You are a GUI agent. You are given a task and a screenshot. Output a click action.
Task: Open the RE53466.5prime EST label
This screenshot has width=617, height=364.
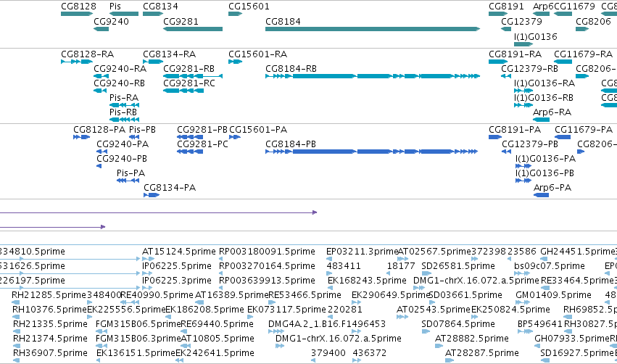[x=305, y=295]
